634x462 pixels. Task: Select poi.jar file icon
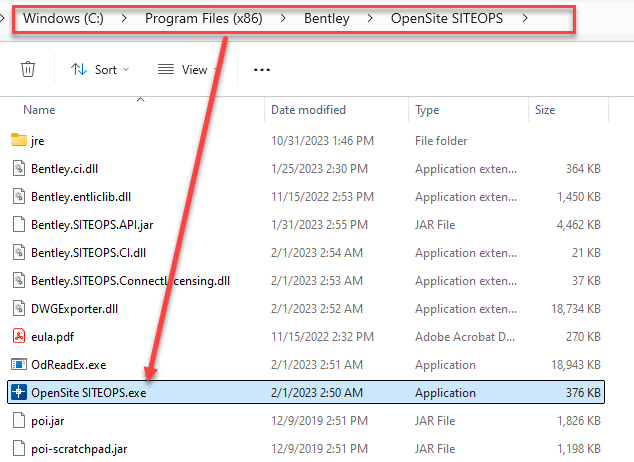pos(19,420)
